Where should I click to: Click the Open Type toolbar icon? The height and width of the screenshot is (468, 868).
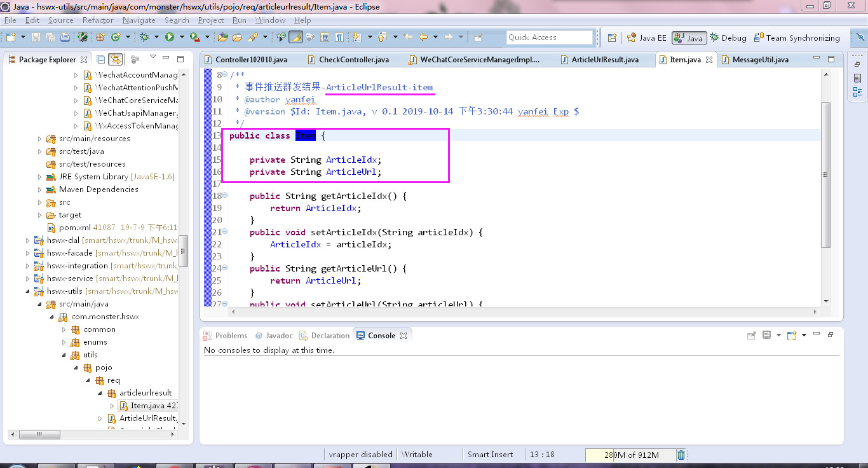pos(224,38)
